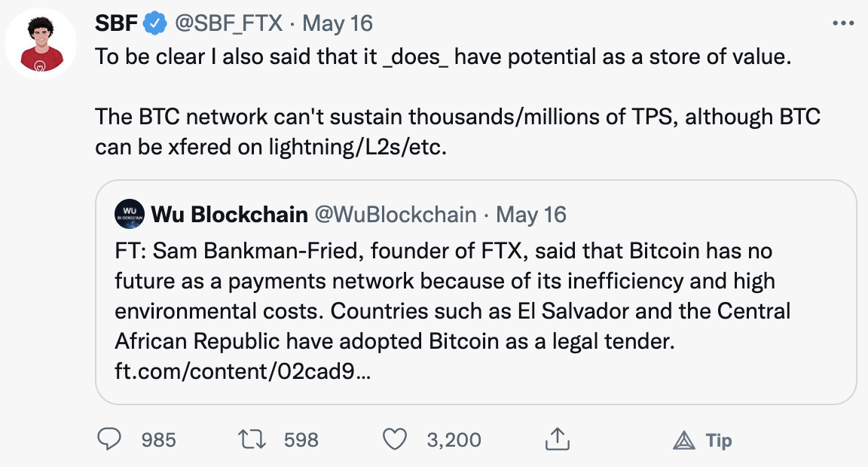Click the Wu Blockchain avatar logo
Screen dimensions: 868x467
pos(129,215)
